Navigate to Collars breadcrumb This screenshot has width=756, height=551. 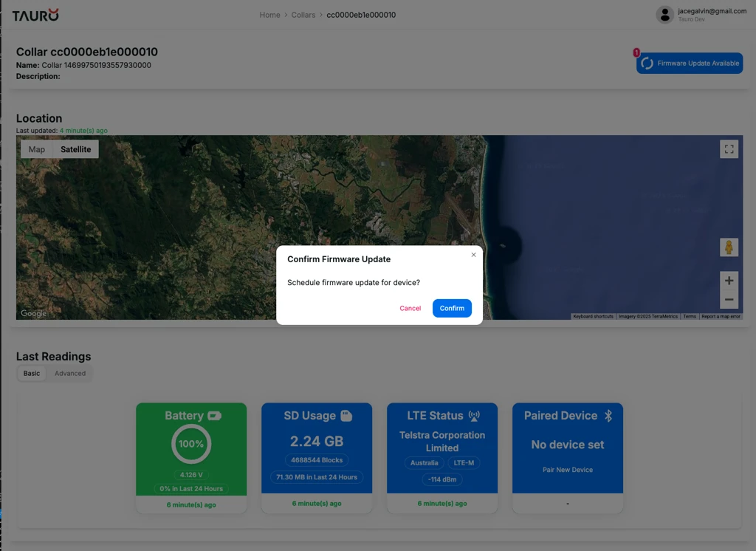click(x=303, y=15)
